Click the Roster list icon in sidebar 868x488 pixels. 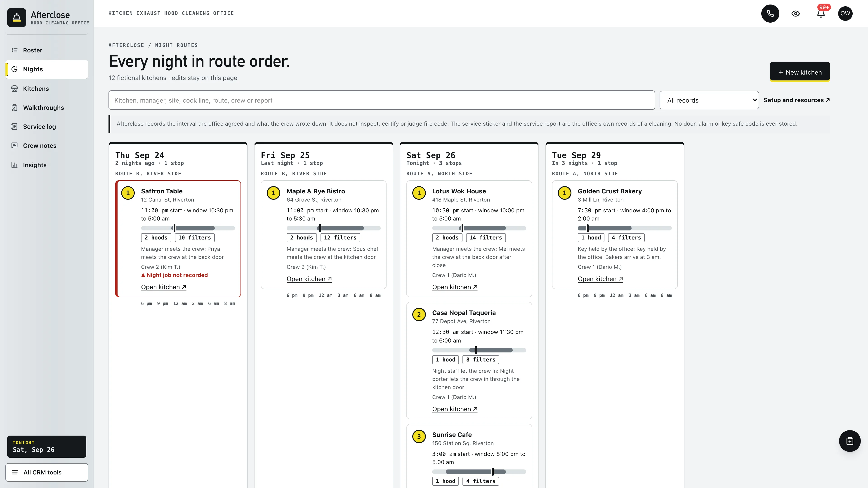(x=14, y=50)
